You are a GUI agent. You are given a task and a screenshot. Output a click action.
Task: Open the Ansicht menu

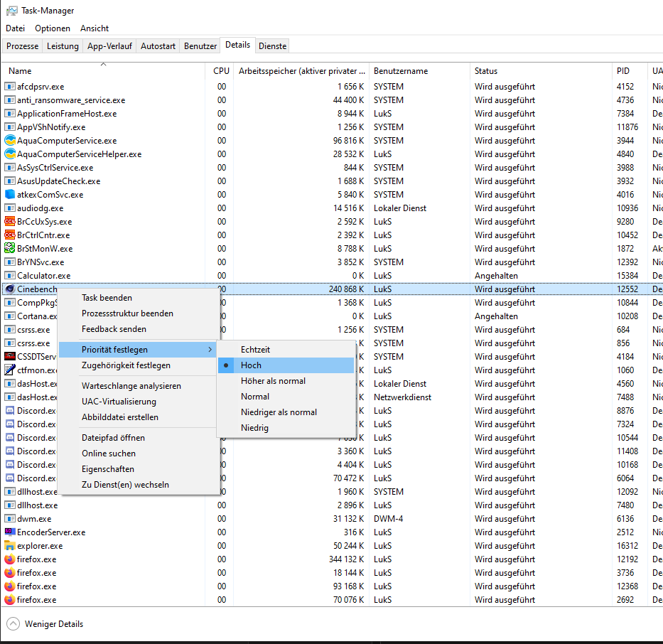click(95, 28)
